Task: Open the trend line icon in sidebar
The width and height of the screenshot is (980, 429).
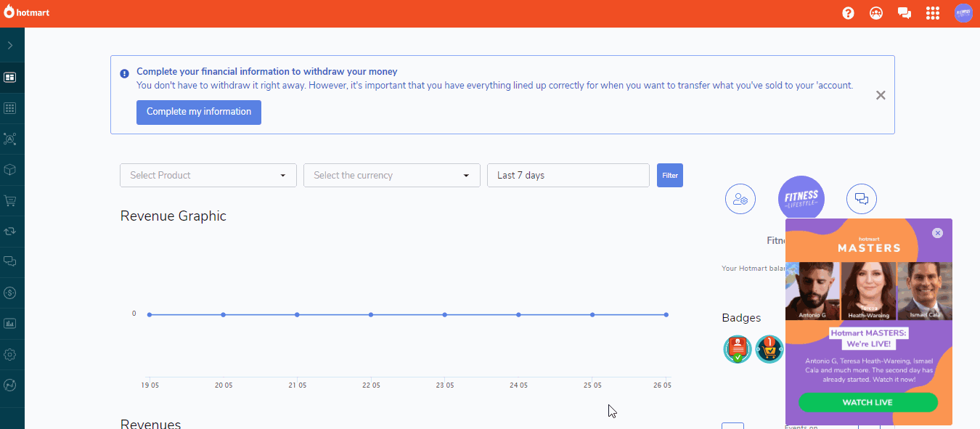Action: click(x=10, y=385)
